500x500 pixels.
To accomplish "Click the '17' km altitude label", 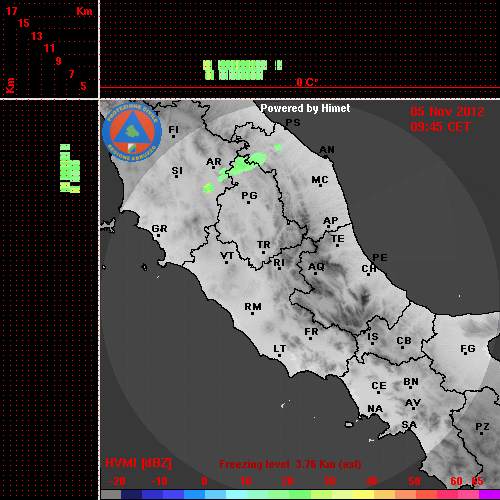I will pos(11,11).
